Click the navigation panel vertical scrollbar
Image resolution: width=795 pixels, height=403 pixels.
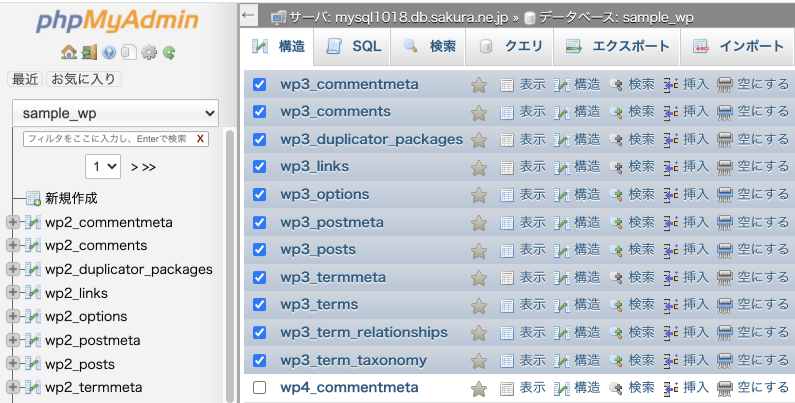pyautogui.click(x=229, y=266)
